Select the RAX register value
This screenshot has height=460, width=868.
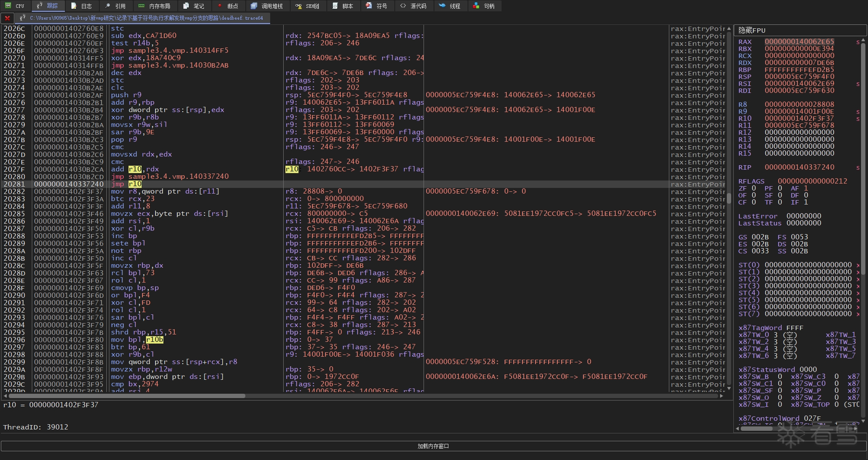coord(799,42)
